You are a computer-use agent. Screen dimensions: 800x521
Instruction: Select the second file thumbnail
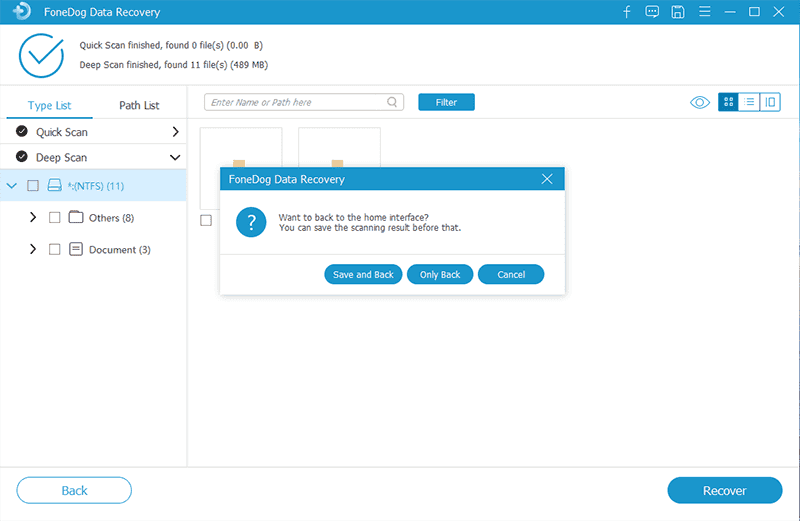tap(339, 147)
